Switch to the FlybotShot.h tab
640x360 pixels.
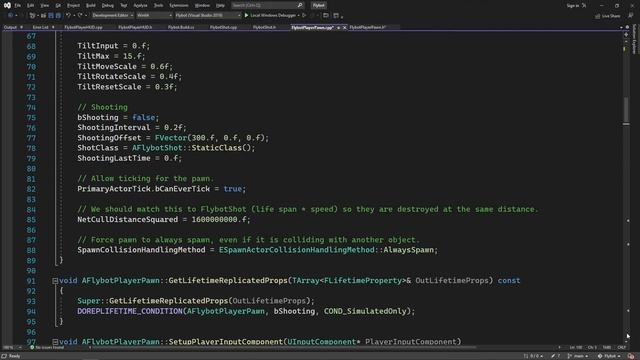click(264, 27)
